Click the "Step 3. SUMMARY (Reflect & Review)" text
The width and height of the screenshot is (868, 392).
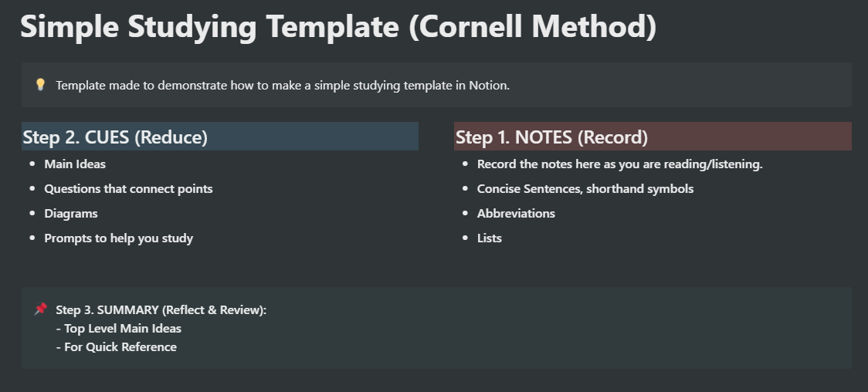[x=161, y=310]
